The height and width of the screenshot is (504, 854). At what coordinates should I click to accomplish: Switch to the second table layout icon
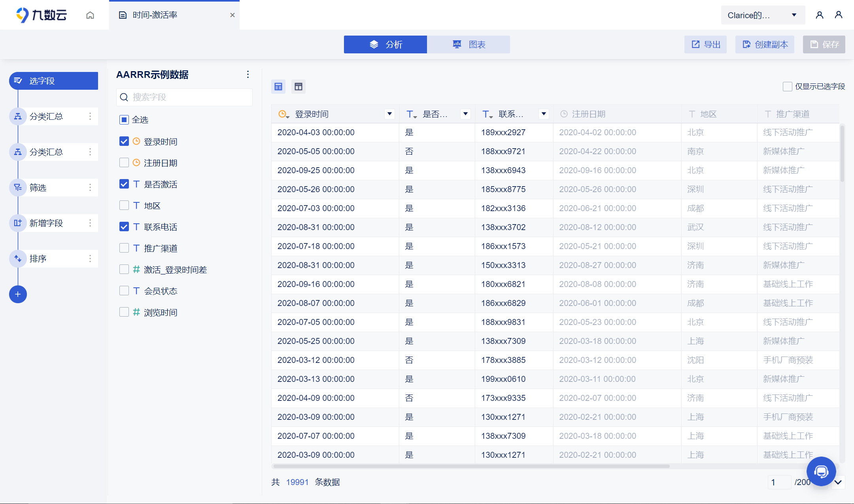(299, 87)
